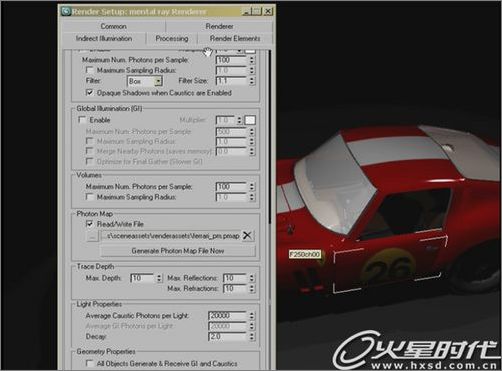Uncheck Opaque Shadows when Caustics are Enabled

click(89, 93)
